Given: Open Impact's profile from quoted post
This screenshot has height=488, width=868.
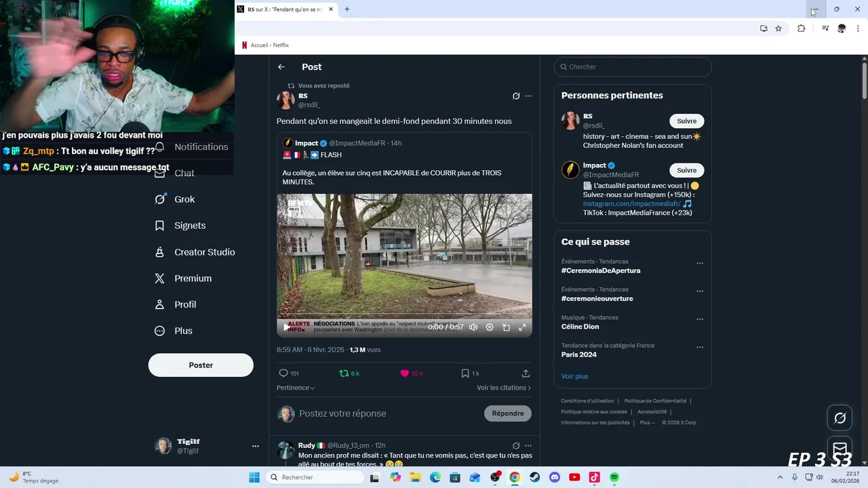Looking at the screenshot, I should pyautogui.click(x=306, y=143).
